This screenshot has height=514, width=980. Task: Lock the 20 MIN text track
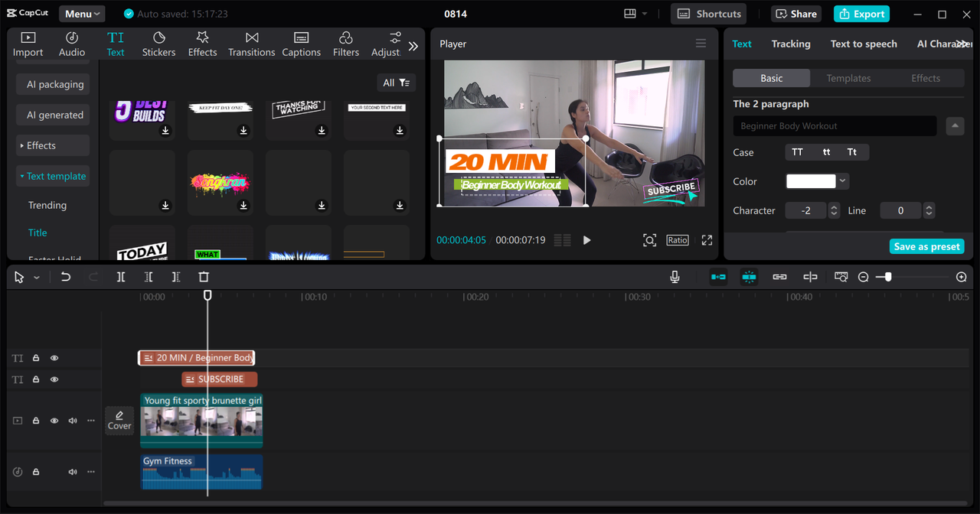point(36,358)
